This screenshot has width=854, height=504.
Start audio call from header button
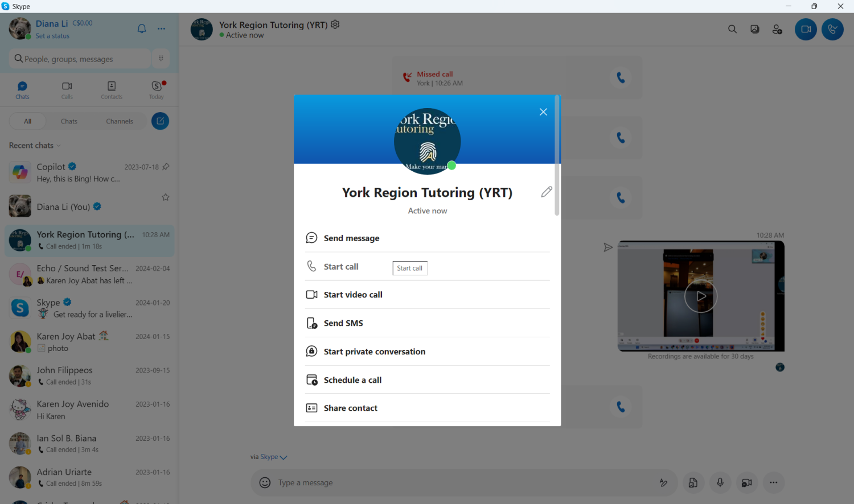click(832, 29)
